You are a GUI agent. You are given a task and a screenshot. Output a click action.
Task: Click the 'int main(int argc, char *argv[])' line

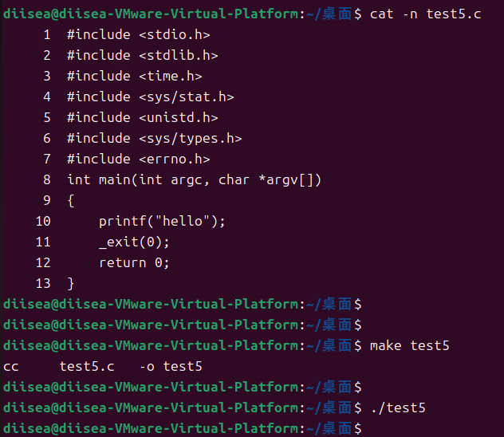tap(194, 180)
